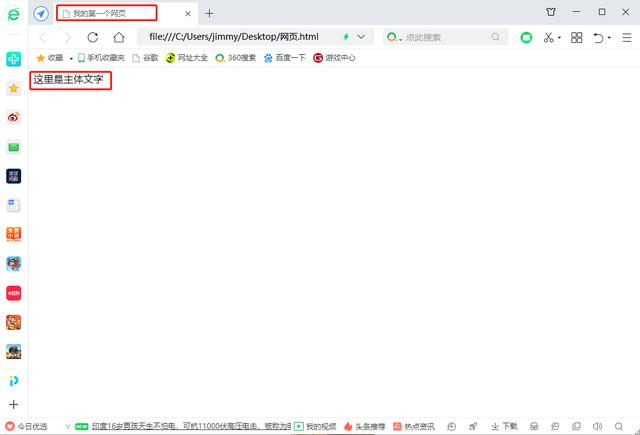Open the teal plus sidebar app
640x435 pixels.
pos(13,59)
